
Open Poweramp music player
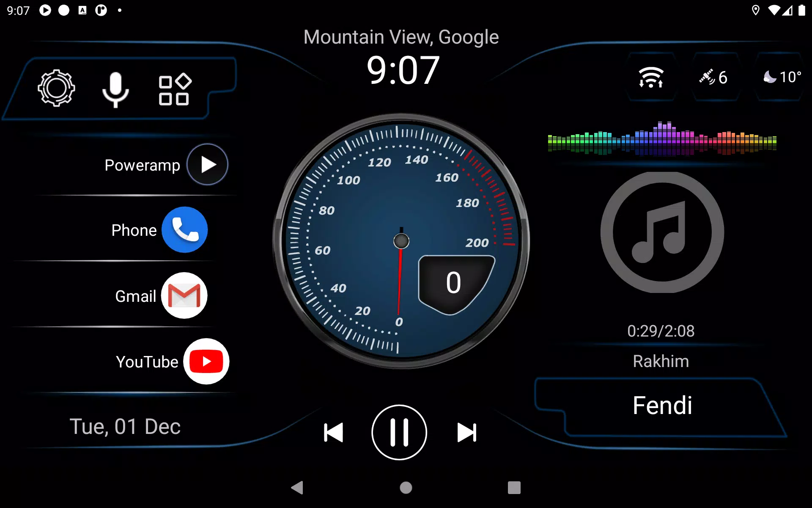pos(207,165)
